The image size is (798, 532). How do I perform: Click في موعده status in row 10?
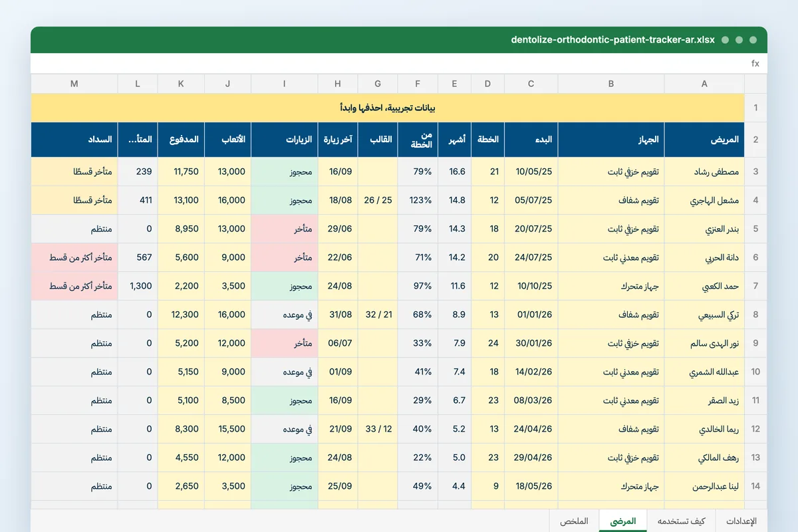point(285,372)
